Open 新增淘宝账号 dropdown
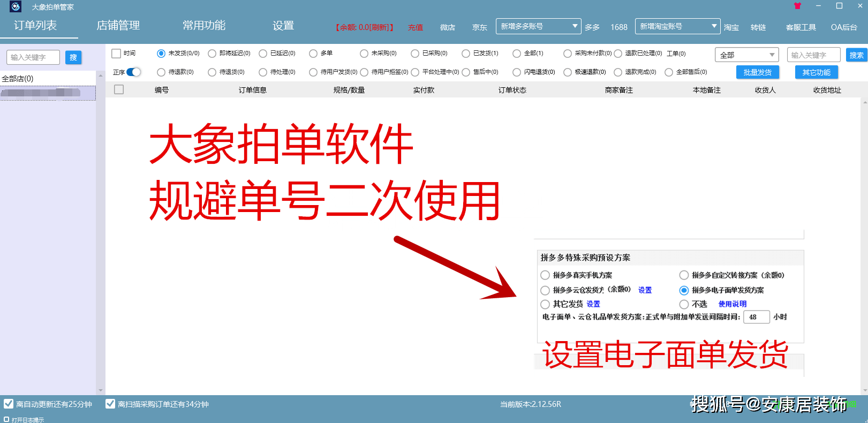 point(677,26)
